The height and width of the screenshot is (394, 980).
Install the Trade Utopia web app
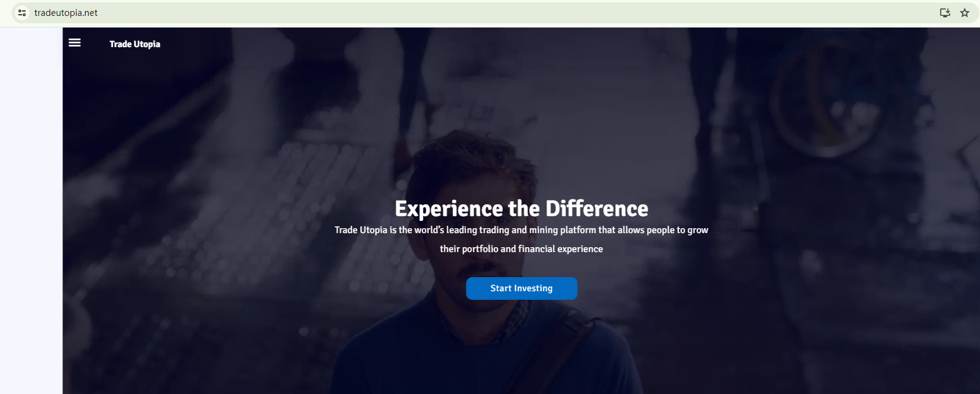(945, 13)
